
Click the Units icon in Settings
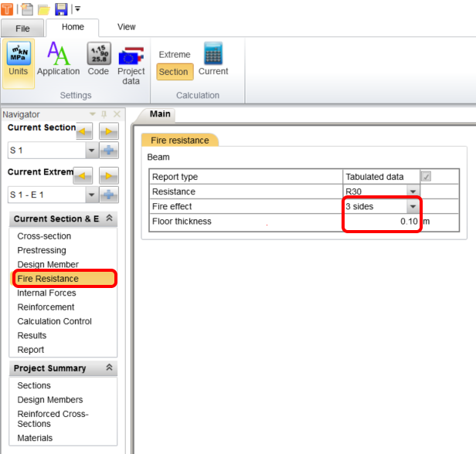pos(18,59)
